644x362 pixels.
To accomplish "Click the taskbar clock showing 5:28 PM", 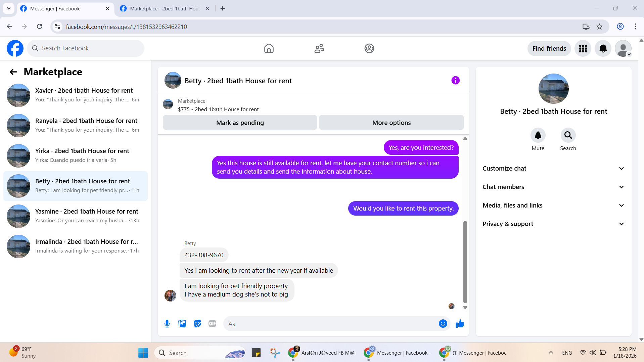I will [625, 353].
